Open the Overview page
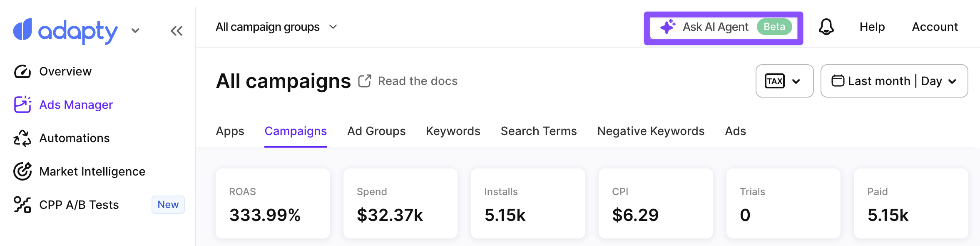The image size is (980, 246). coord(65,72)
